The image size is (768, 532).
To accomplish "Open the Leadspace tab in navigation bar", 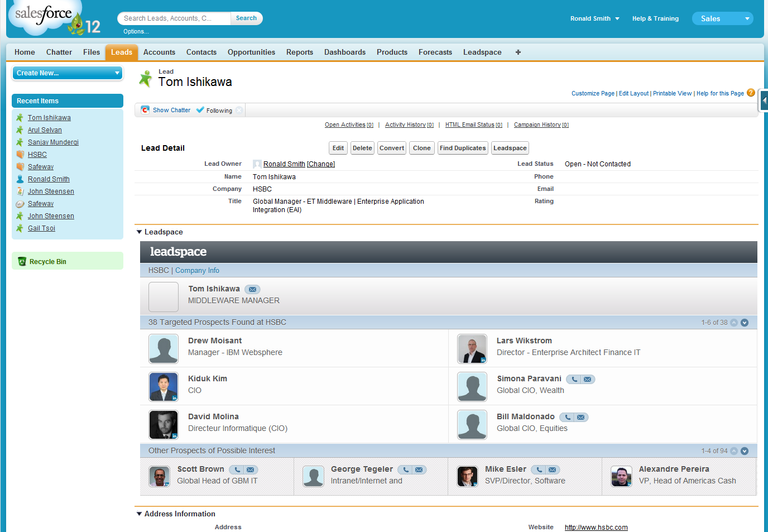I will tap(482, 52).
